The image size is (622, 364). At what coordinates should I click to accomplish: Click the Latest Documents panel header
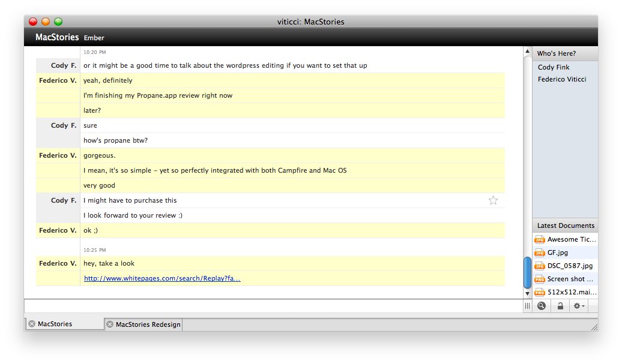[565, 225]
